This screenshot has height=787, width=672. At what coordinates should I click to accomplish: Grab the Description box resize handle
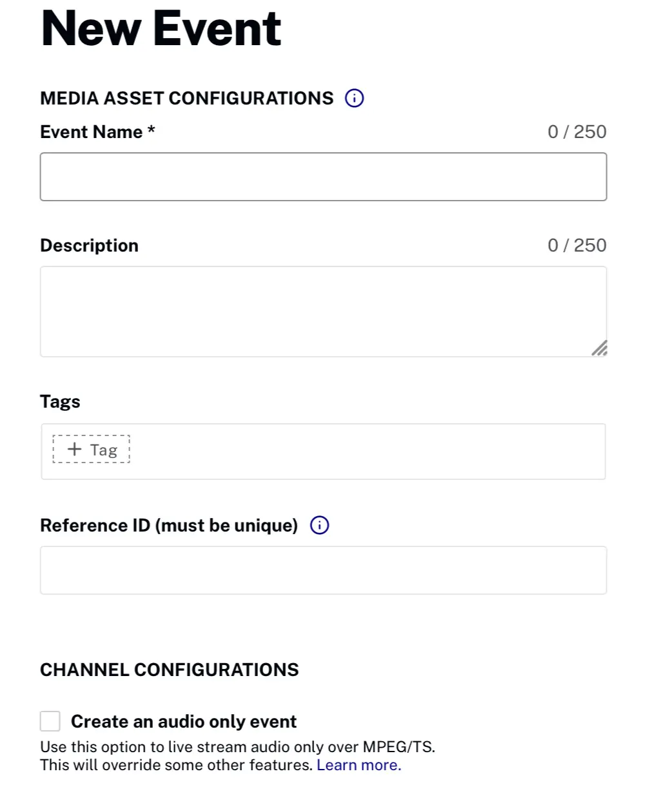tap(599, 348)
